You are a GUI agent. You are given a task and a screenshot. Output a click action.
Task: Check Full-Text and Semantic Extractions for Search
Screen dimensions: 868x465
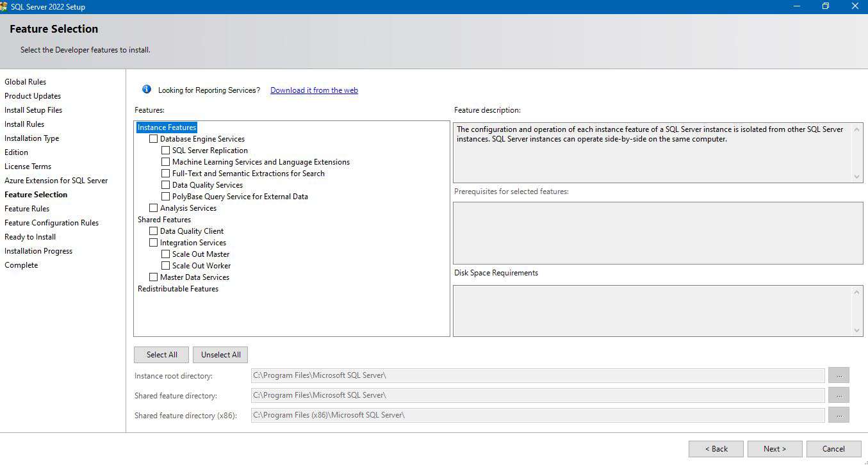point(165,174)
